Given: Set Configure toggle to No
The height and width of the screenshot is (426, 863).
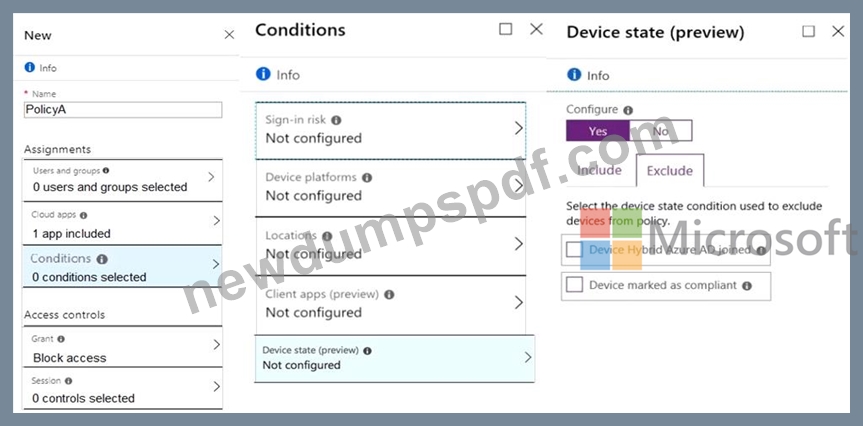Looking at the screenshot, I should (660, 131).
